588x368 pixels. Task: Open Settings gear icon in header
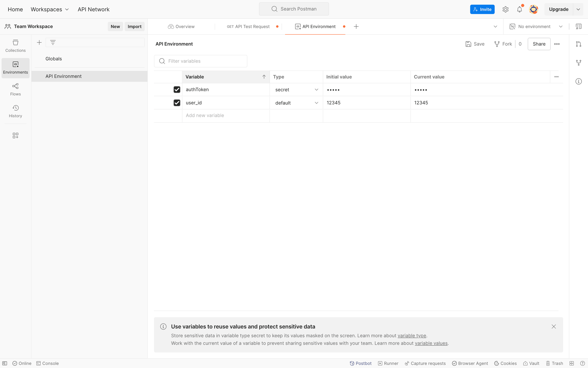(x=505, y=9)
